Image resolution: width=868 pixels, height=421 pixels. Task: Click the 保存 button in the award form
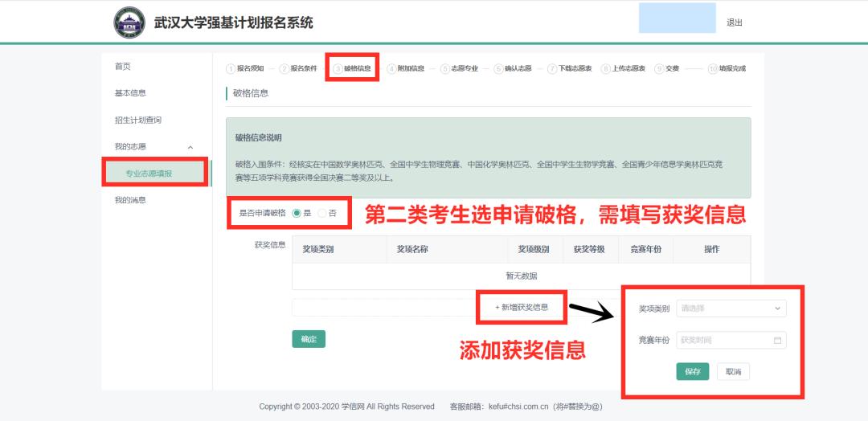coord(693,372)
